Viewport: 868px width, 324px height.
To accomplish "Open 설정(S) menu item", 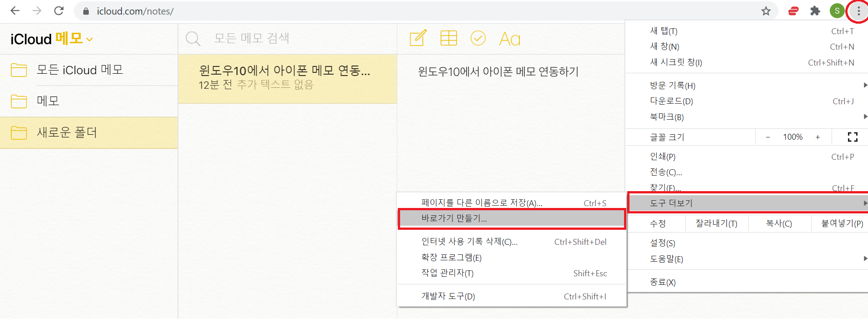I will tap(746, 243).
